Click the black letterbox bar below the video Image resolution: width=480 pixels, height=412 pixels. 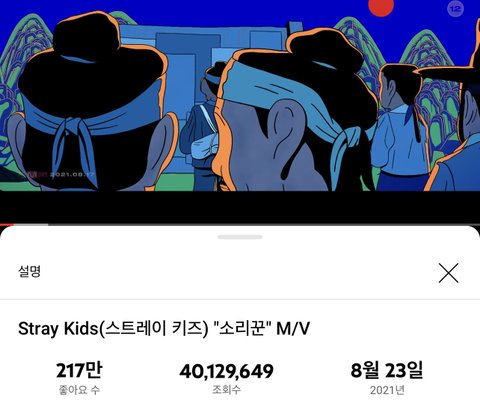point(240,207)
